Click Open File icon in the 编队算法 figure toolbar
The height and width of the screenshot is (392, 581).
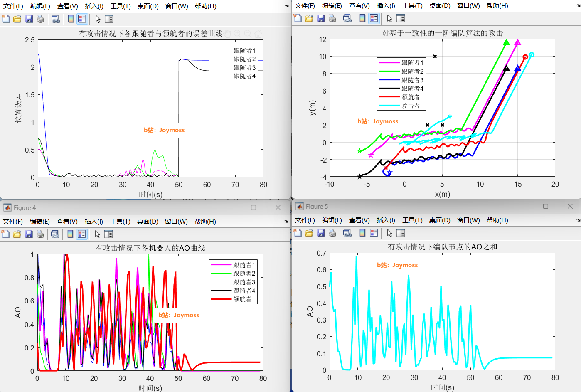309,18
